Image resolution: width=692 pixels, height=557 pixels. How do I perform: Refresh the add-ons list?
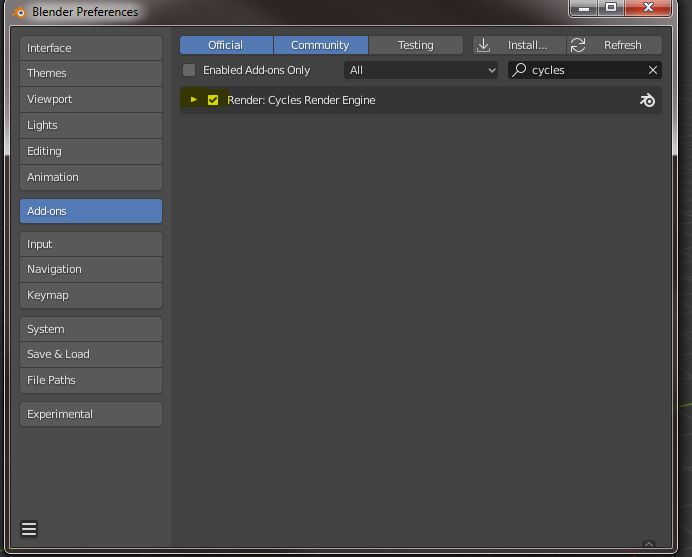pyautogui.click(x=614, y=45)
